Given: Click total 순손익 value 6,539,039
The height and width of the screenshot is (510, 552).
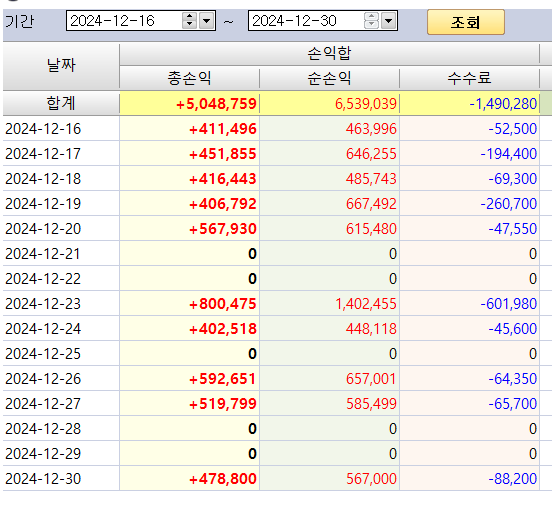Looking at the screenshot, I should [366, 104].
